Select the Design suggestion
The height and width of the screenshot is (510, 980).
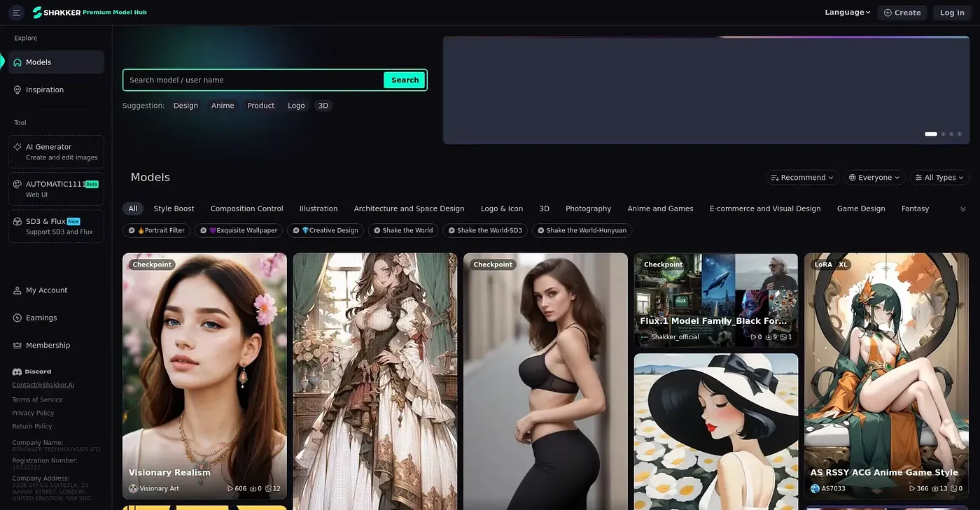[x=185, y=106]
